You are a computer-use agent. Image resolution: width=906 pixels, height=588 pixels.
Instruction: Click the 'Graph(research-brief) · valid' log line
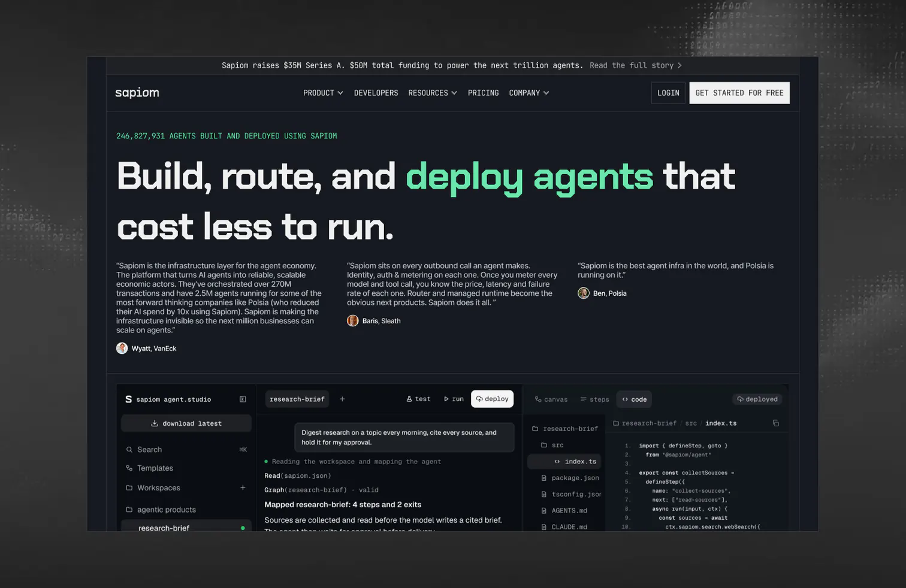click(321, 490)
